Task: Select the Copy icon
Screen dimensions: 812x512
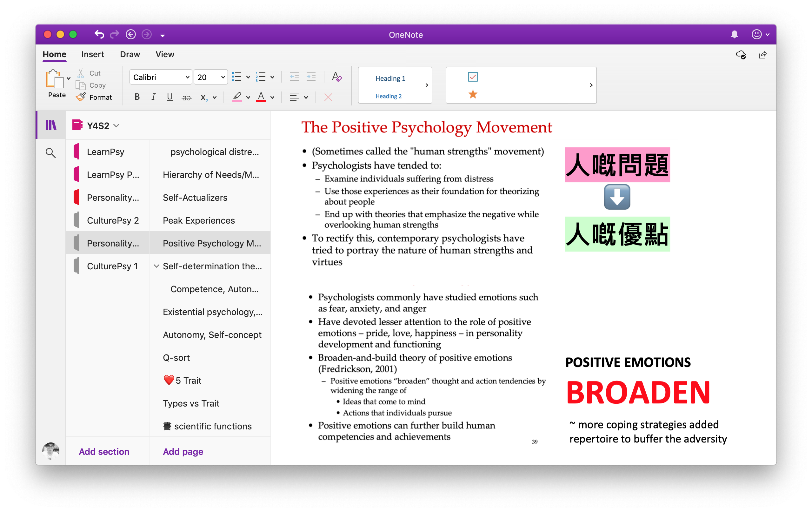Action: (x=81, y=85)
